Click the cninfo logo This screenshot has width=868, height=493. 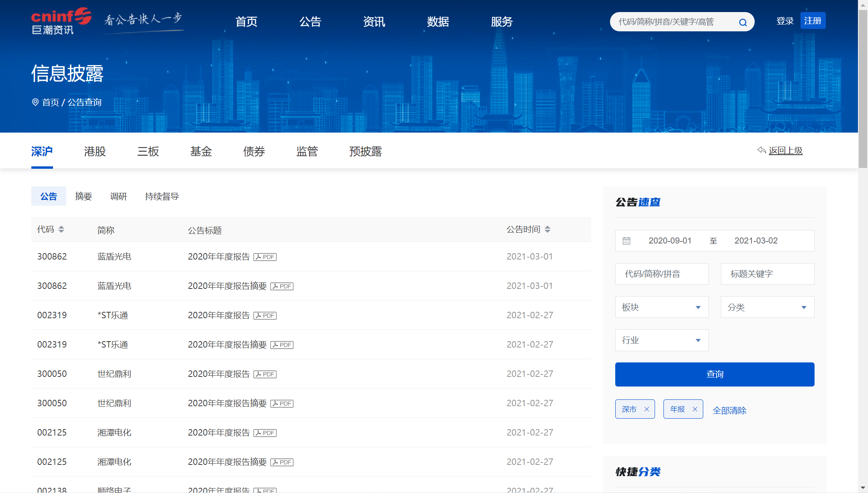pyautogui.click(x=61, y=21)
